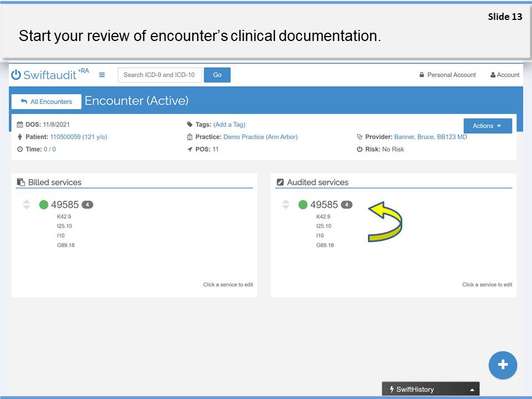532x399 pixels.
Task: Click reorder arrows beside audited 49585
Action: [x=285, y=204]
